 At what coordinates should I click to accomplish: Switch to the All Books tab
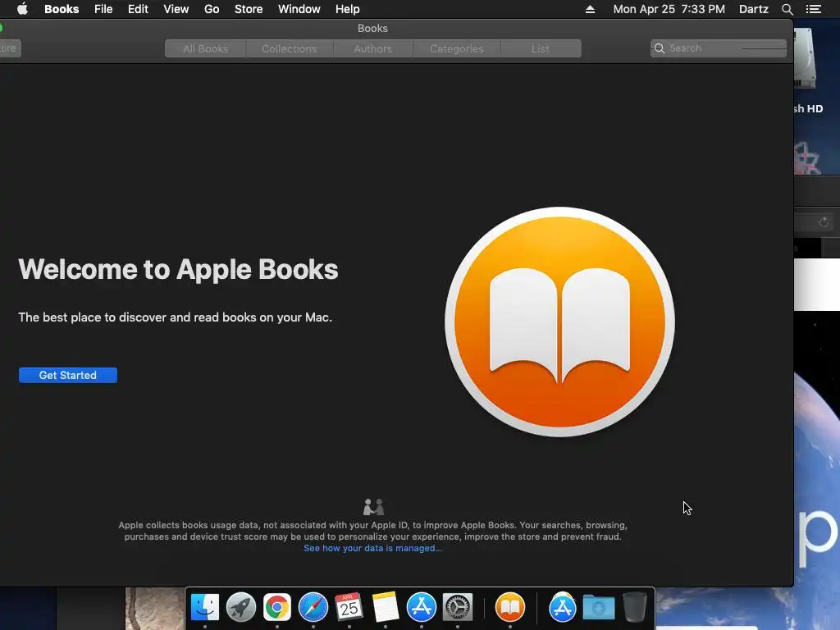(206, 48)
